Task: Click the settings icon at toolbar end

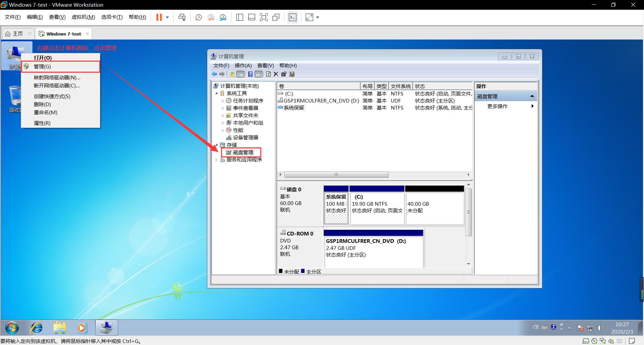Action: [x=292, y=74]
